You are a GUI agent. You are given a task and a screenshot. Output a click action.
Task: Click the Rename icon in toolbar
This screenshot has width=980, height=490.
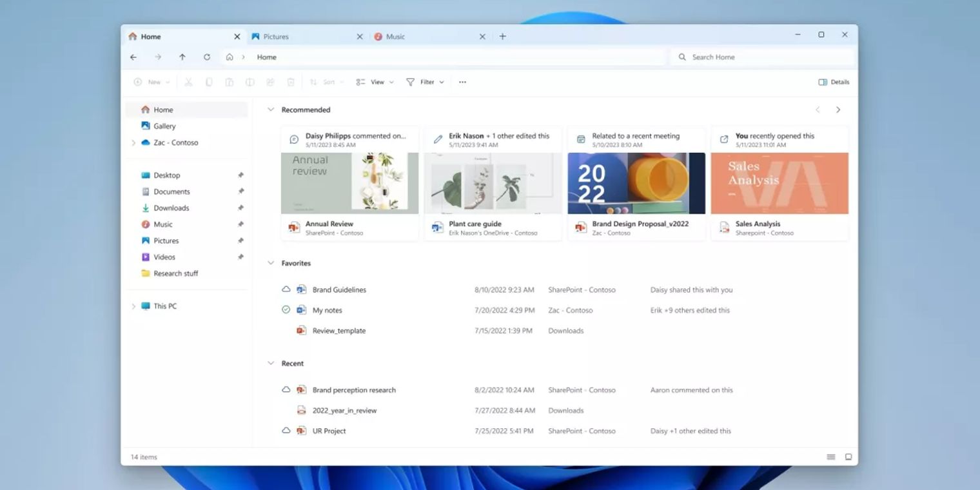coord(250,82)
